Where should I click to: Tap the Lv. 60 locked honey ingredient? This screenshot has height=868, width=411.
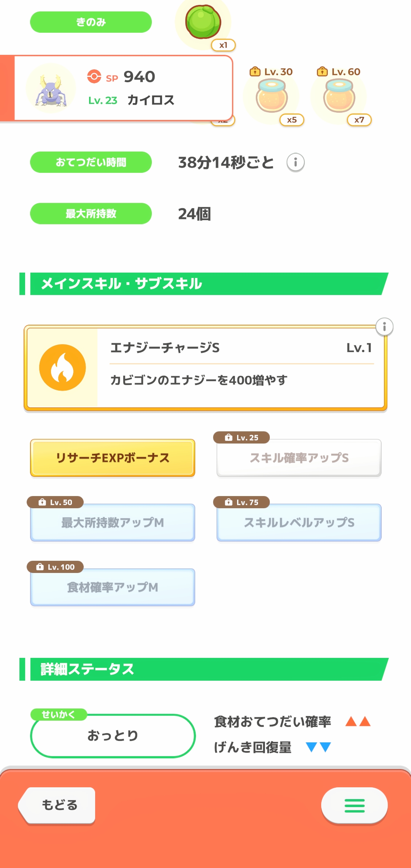pyautogui.click(x=339, y=96)
